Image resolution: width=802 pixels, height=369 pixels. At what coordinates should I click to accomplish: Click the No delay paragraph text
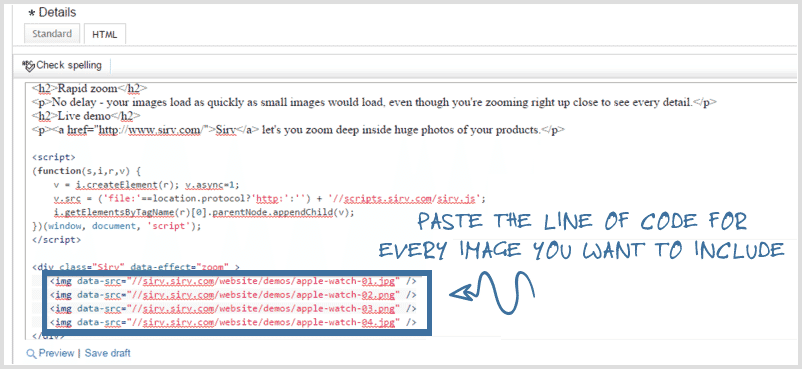click(x=374, y=102)
